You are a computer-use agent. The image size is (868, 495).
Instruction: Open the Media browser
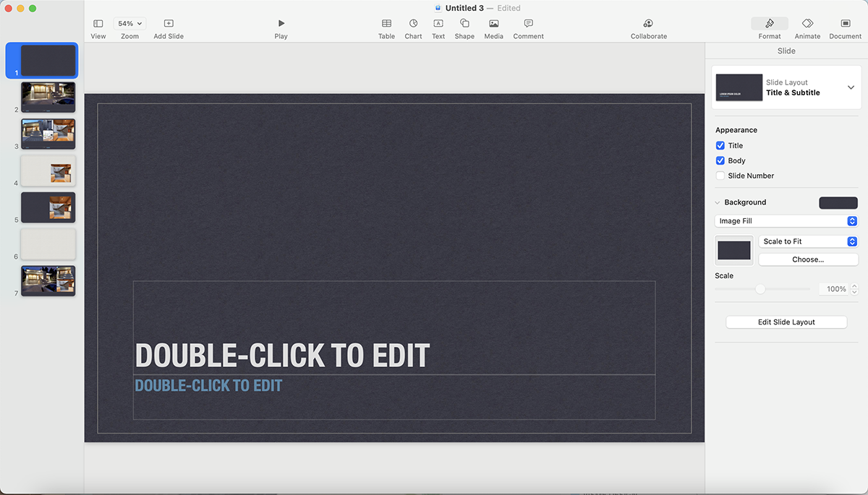point(493,27)
